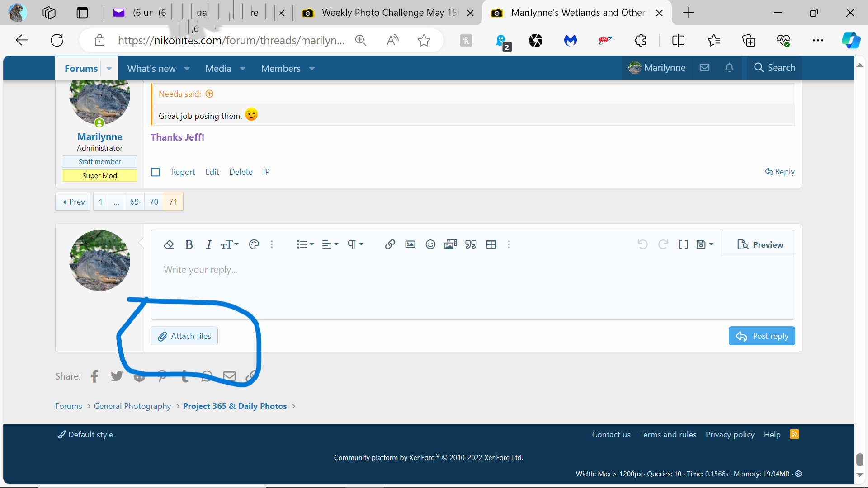
Task: Click the Attach files button
Action: point(184,336)
